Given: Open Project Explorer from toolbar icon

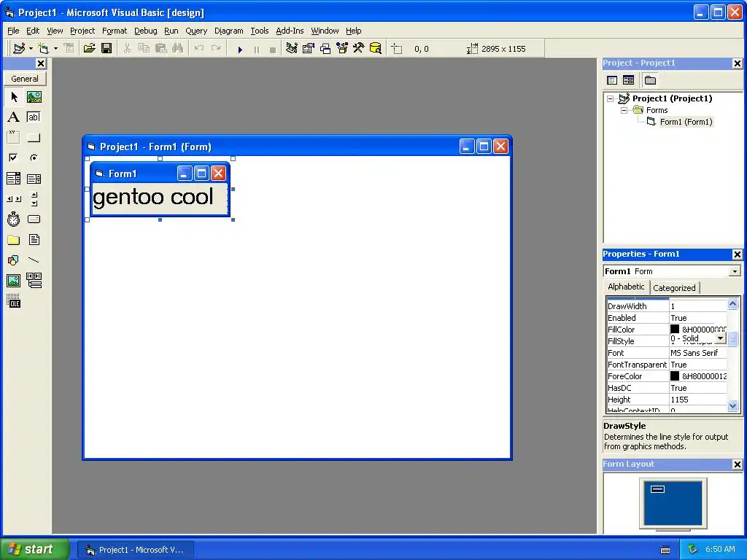Looking at the screenshot, I should [x=292, y=49].
